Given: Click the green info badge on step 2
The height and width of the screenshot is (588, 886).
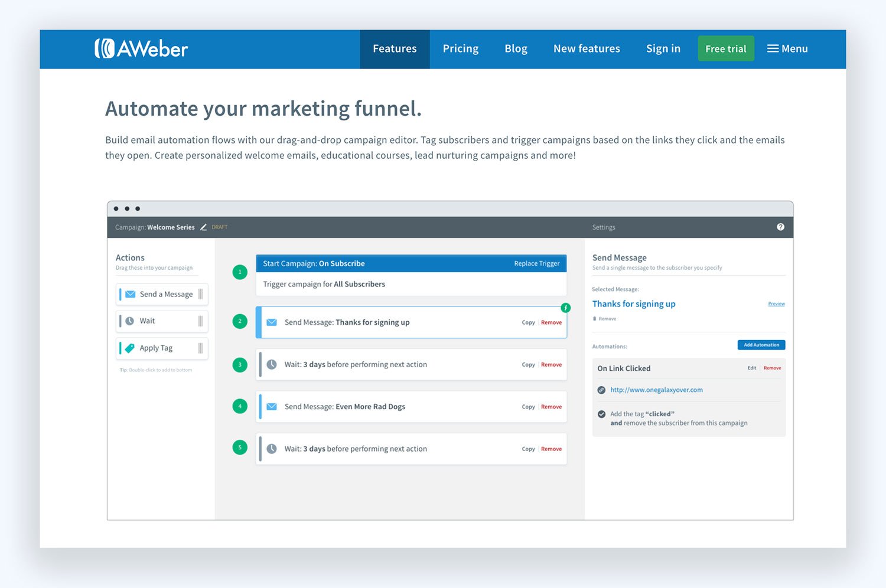Looking at the screenshot, I should tap(566, 308).
